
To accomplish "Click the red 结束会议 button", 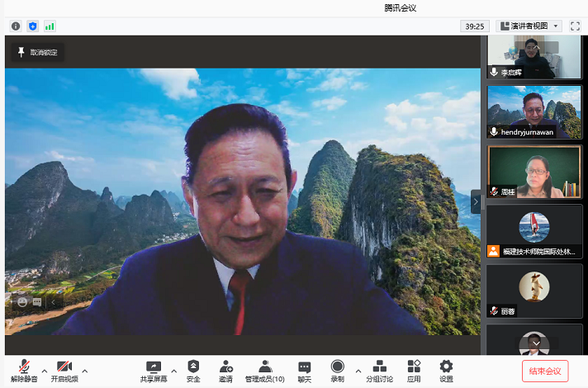I will [545, 371].
